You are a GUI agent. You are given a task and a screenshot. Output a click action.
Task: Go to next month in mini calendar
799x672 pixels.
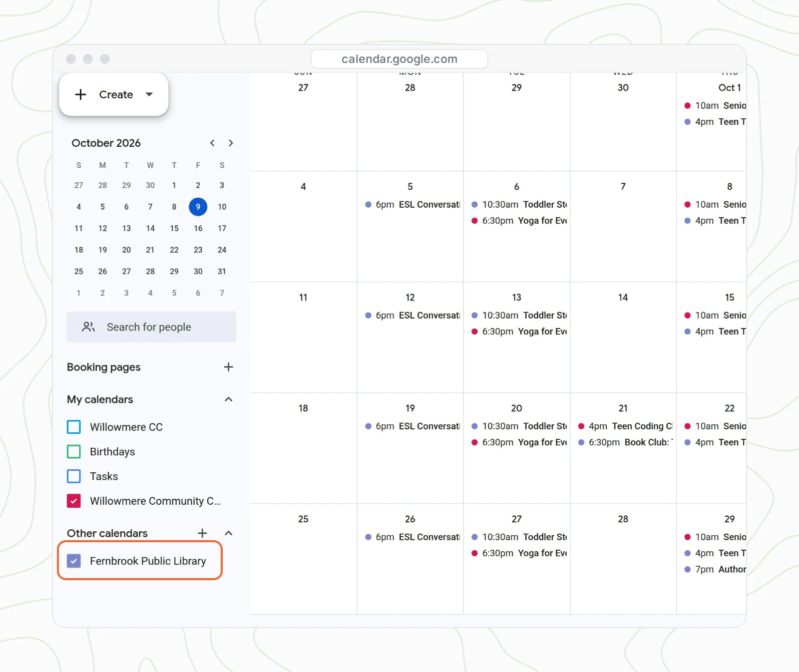point(231,143)
